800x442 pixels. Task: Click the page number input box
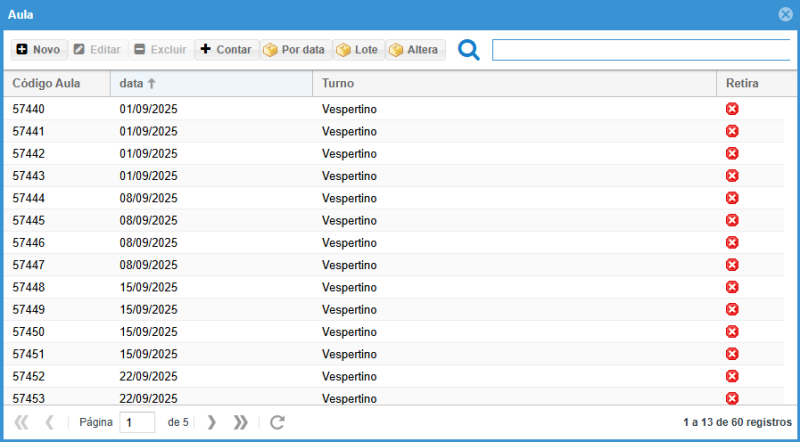pyautogui.click(x=137, y=422)
